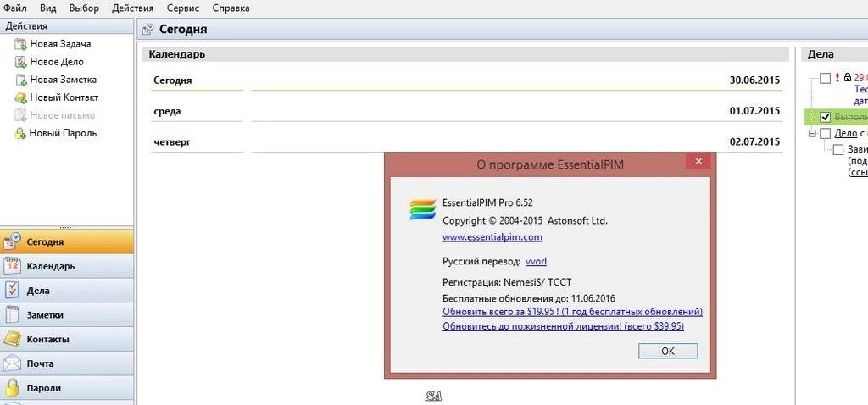868x405 pixels.
Task: Click the Сегодня clock icon in navigation
Action: point(12,241)
